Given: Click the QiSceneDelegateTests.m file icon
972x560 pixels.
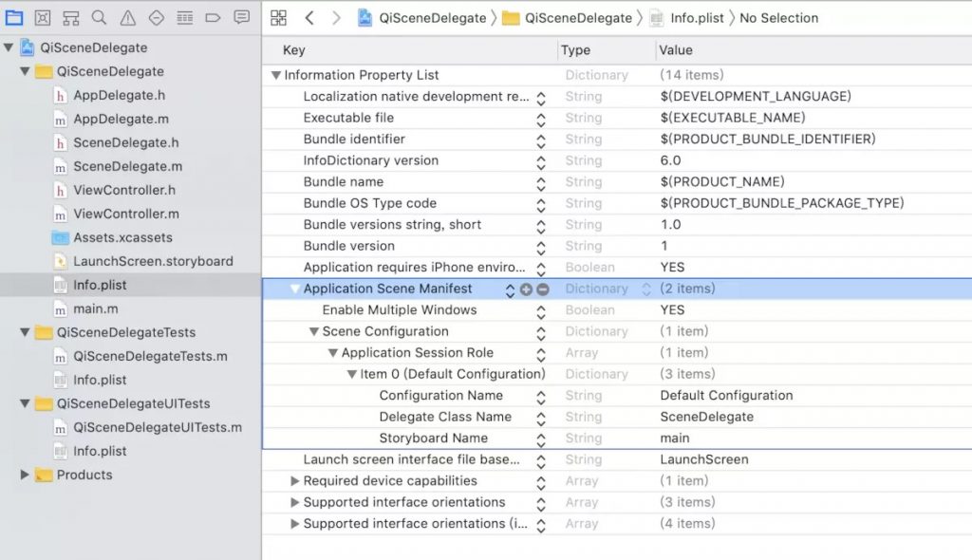Looking at the screenshot, I should [x=60, y=357].
